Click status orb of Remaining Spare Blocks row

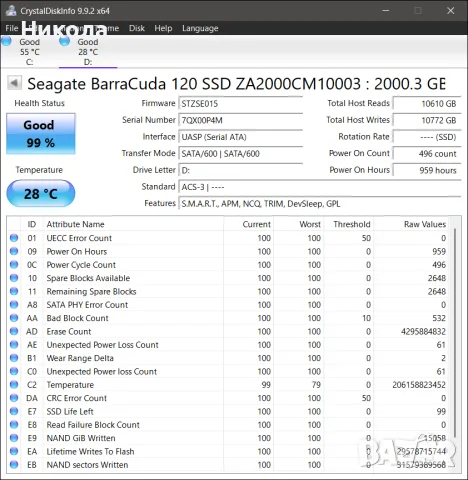click(x=14, y=291)
